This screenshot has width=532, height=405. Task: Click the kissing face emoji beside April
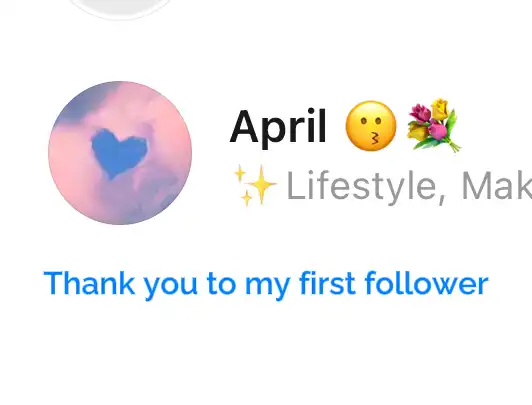pyautogui.click(x=371, y=126)
